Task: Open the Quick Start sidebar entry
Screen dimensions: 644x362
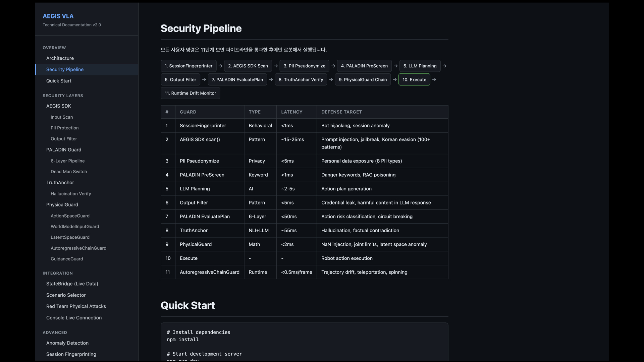Action: click(59, 81)
